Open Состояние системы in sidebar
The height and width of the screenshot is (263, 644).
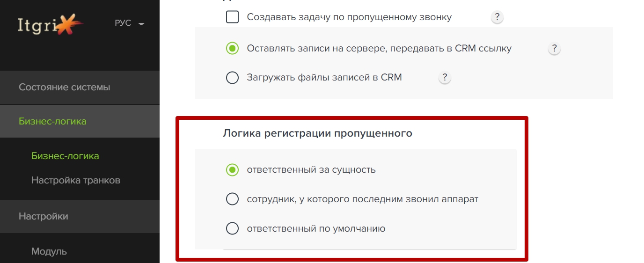click(80, 88)
